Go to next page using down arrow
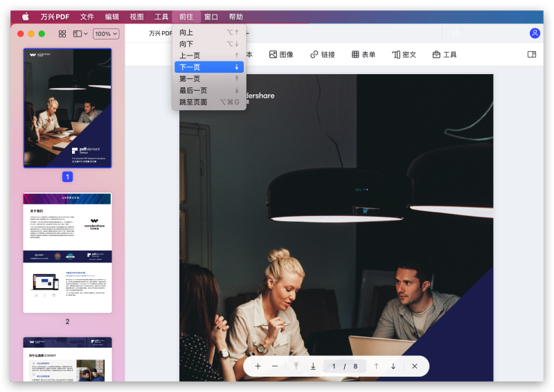Image resolution: width=554 pixels, height=392 pixels. coord(393,366)
